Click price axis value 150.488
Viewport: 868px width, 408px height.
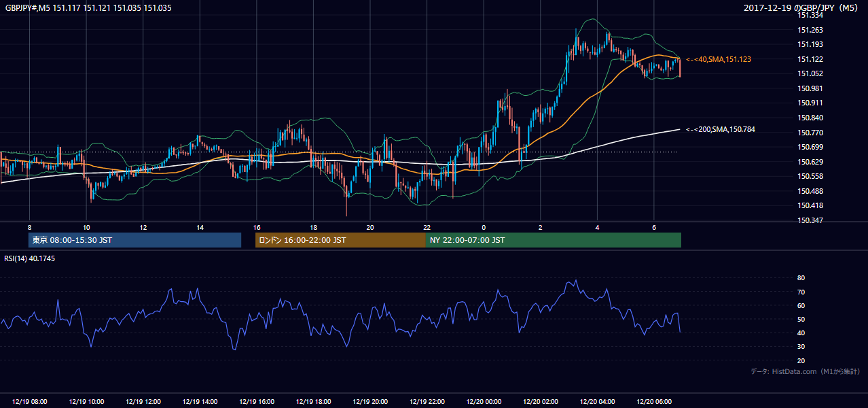click(x=810, y=191)
